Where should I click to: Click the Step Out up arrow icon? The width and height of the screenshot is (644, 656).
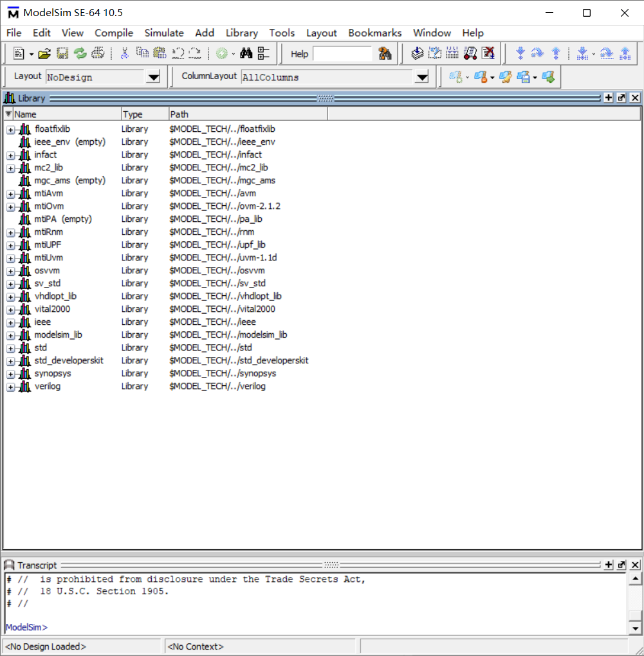[x=556, y=53]
